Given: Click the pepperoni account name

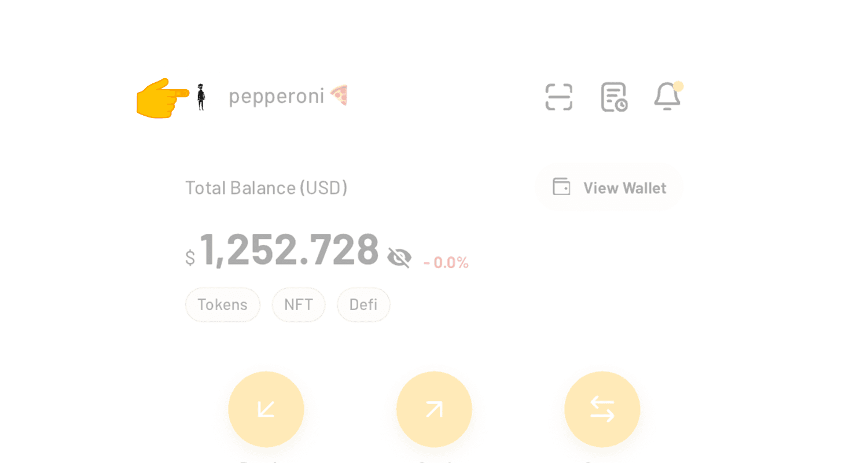Looking at the screenshot, I should pos(276,97).
